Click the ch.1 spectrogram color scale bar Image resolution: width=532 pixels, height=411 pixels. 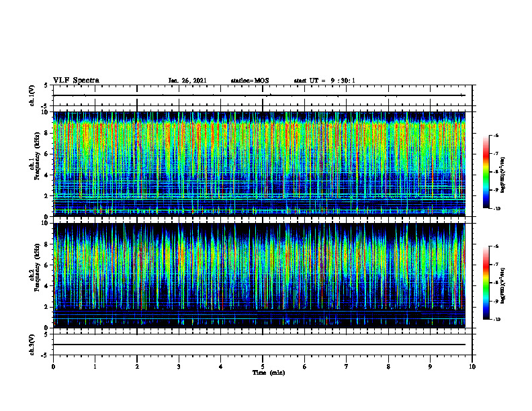pyautogui.click(x=486, y=172)
